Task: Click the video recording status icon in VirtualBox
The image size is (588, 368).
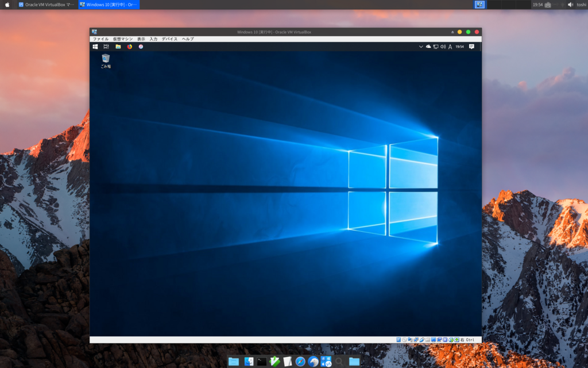Action: pos(439,339)
